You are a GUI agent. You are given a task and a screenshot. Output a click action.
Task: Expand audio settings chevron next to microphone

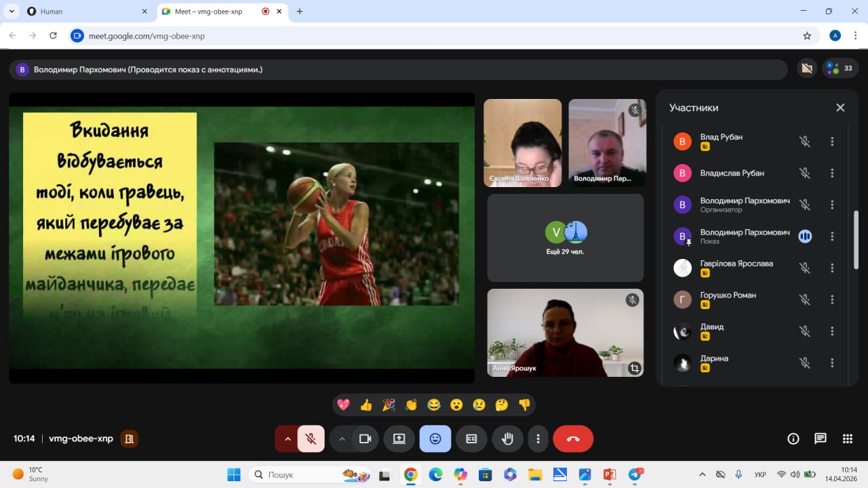pos(288,439)
